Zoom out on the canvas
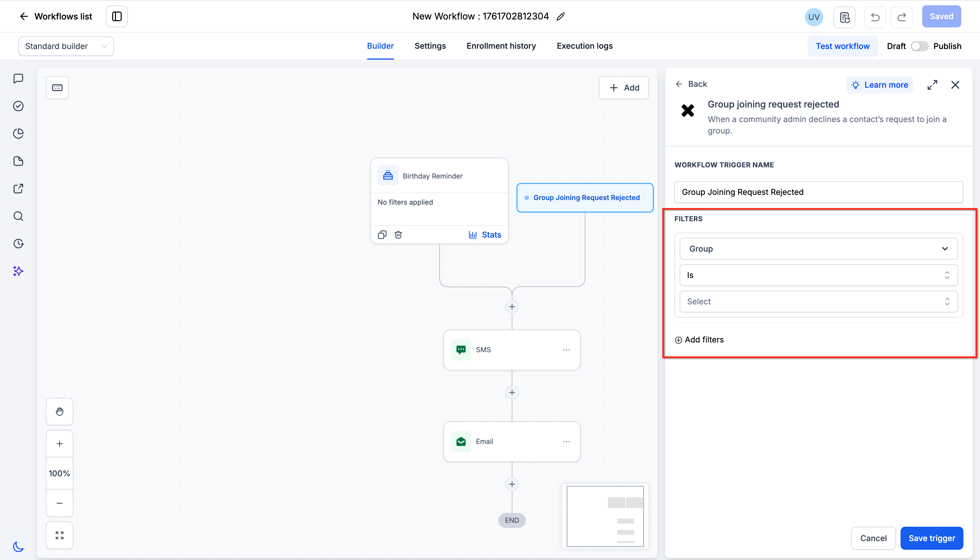 pyautogui.click(x=60, y=503)
